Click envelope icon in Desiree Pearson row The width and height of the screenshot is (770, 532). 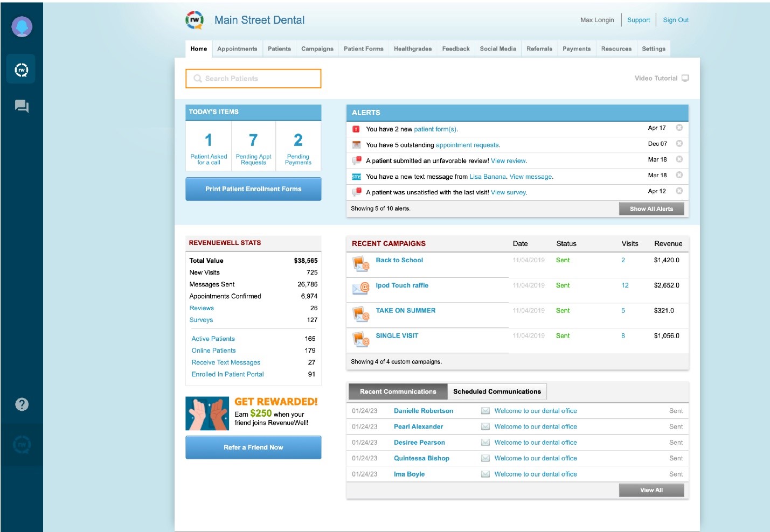485,443
